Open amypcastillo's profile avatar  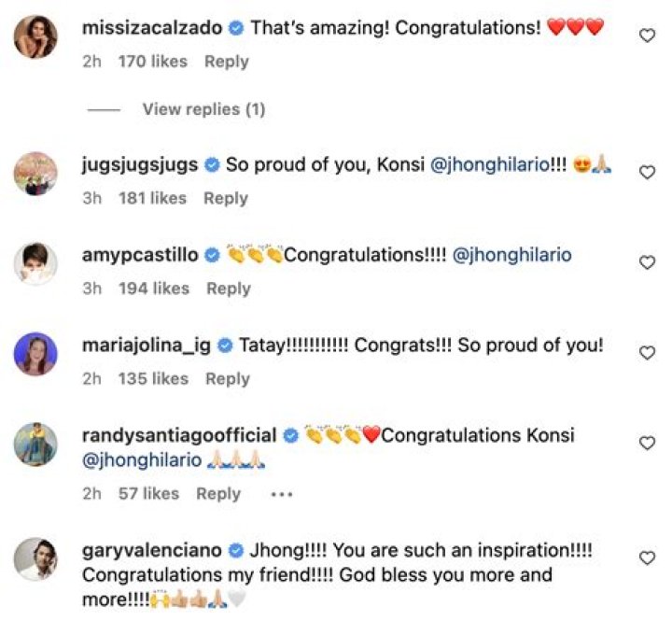[35, 264]
